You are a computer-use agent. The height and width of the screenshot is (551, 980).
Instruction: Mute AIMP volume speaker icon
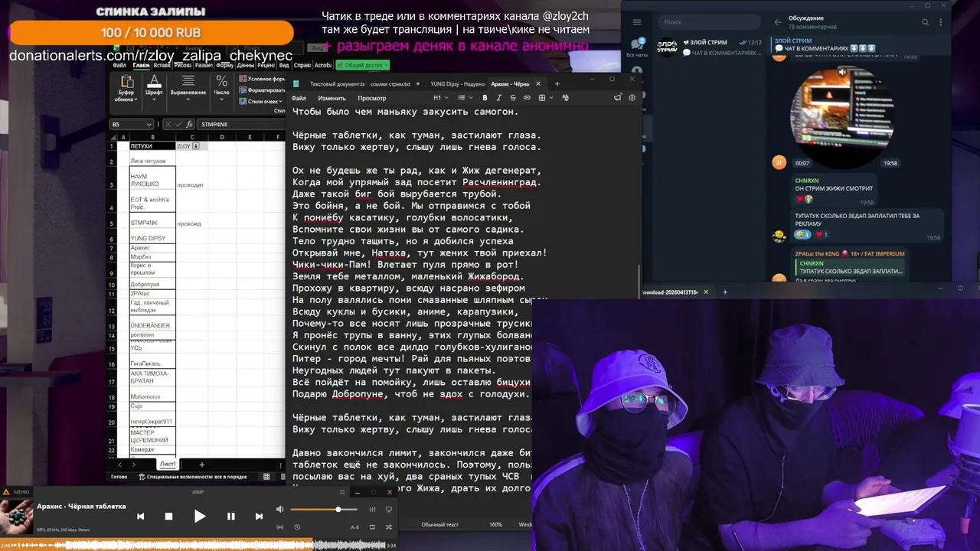(280, 510)
